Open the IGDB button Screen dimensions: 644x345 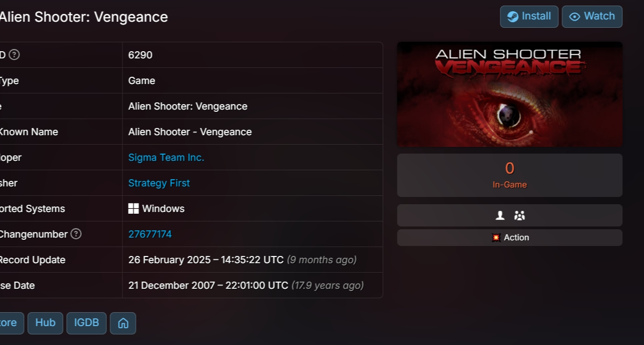tap(86, 323)
